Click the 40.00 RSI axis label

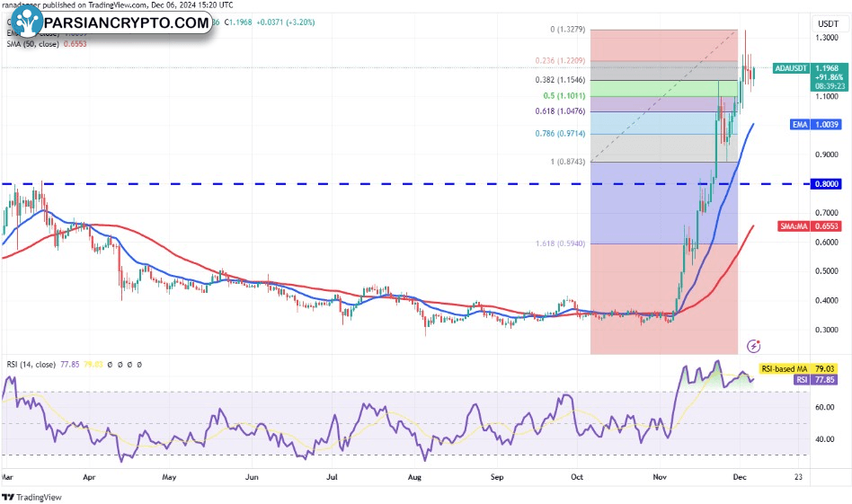point(825,438)
